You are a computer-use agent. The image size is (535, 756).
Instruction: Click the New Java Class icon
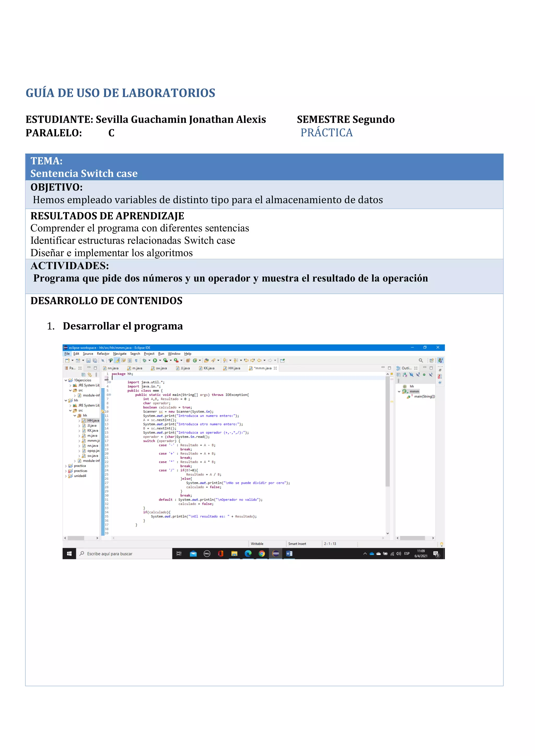[x=195, y=361]
